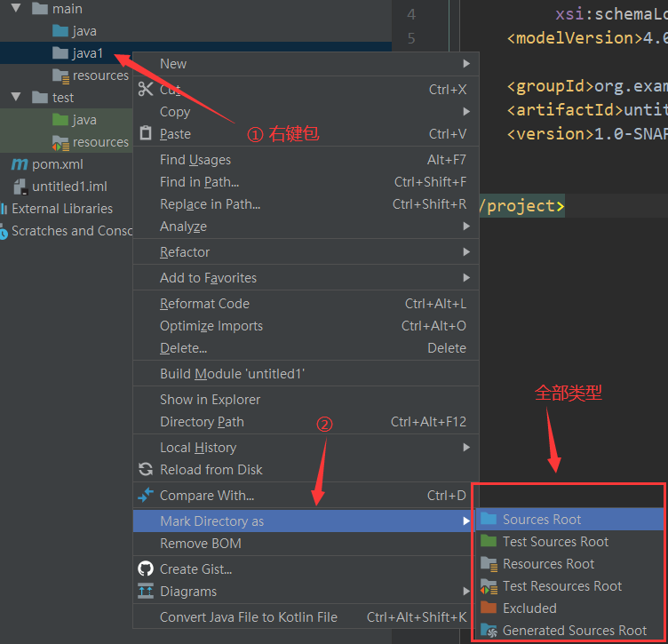Expand the Analyze submenu arrow

(466, 226)
